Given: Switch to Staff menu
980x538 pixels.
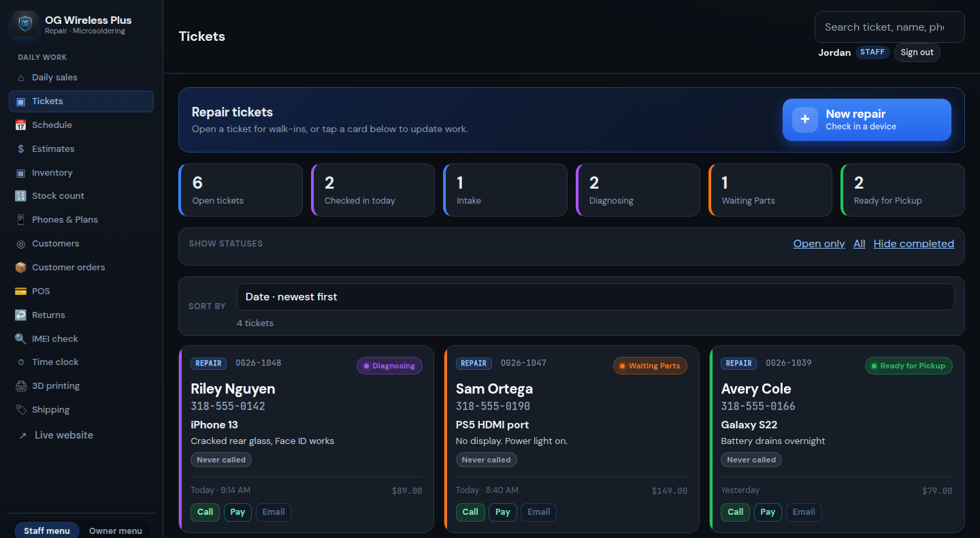Looking at the screenshot, I should 47,531.
